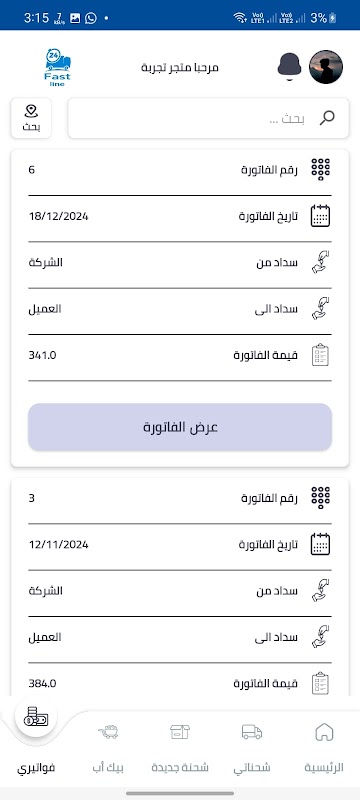Image resolution: width=360 pixels, height=800 pixels.
Task: Click the magnifying glass search icon
Action: (x=327, y=118)
